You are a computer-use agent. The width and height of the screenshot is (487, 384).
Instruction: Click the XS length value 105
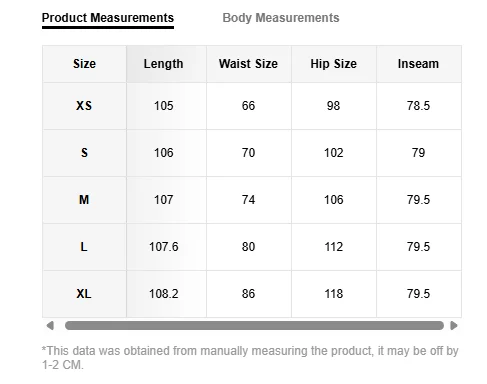click(164, 106)
